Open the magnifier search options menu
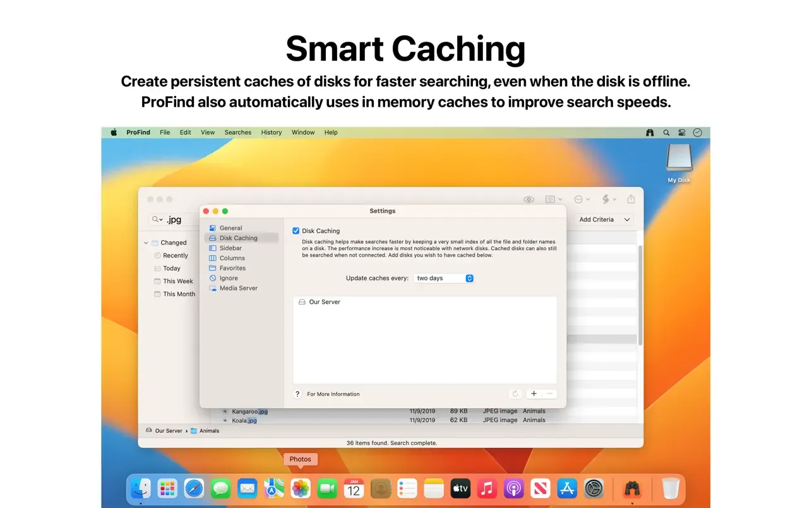The image size is (812, 508). (157, 220)
